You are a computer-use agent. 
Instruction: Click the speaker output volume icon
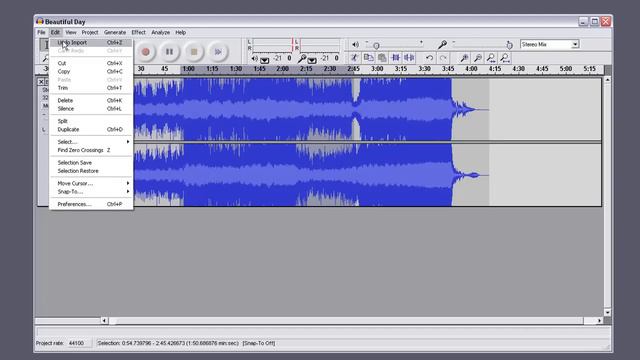[356, 44]
